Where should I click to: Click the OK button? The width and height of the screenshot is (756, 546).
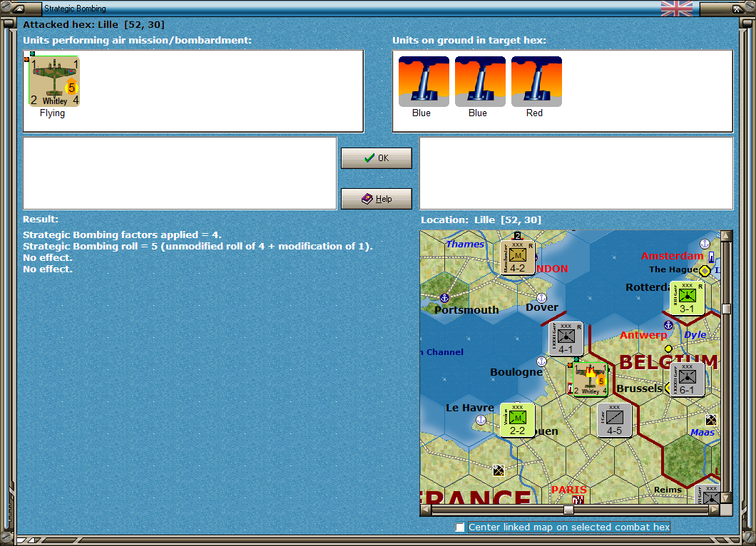(377, 158)
